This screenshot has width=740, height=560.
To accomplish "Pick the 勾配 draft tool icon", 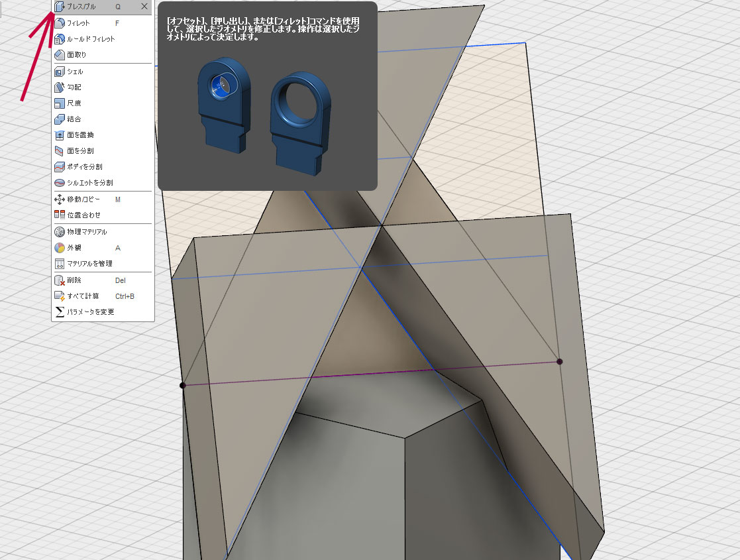I will coord(60,87).
